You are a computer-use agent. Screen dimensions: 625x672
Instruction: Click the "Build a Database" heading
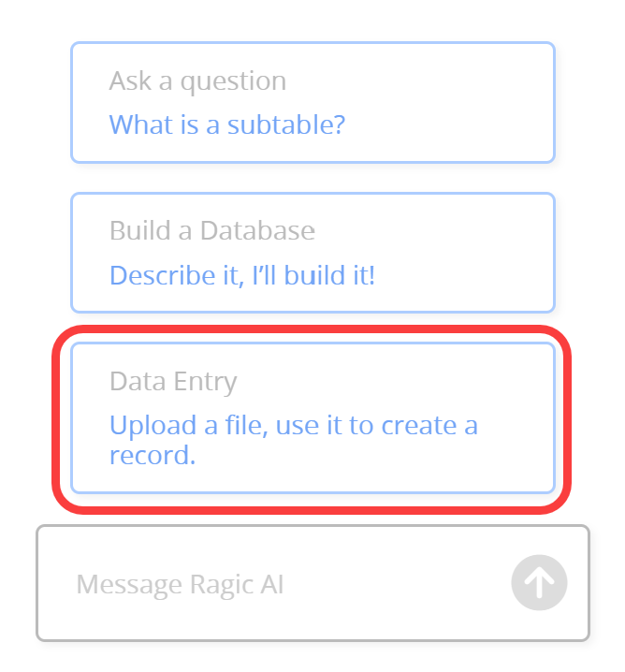(212, 230)
